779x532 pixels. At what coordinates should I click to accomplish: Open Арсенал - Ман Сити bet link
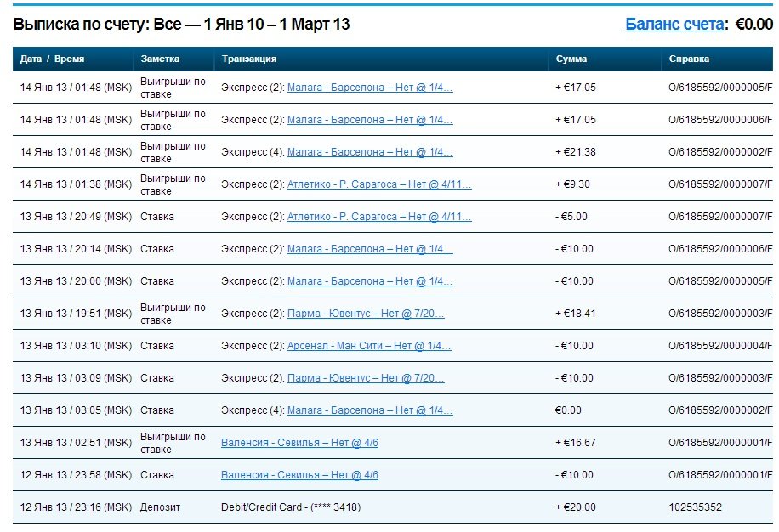click(369, 345)
